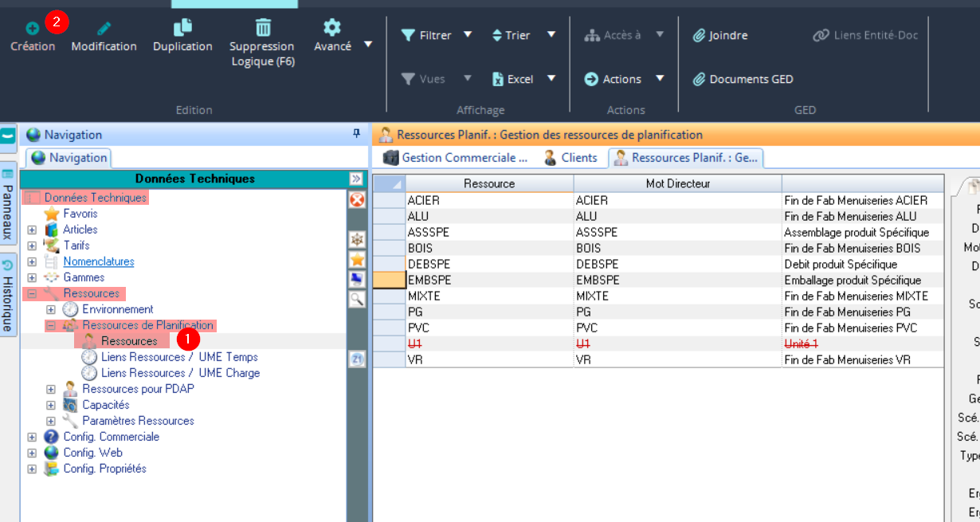This screenshot has width=980, height=522.
Task: Click the Duplication icon
Action: click(182, 27)
